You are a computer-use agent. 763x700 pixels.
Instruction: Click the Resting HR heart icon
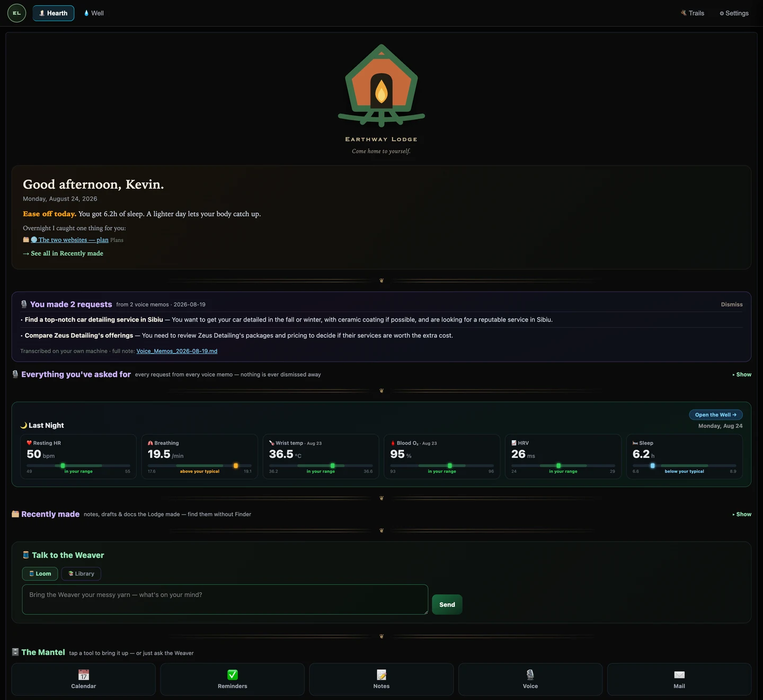[29, 443]
